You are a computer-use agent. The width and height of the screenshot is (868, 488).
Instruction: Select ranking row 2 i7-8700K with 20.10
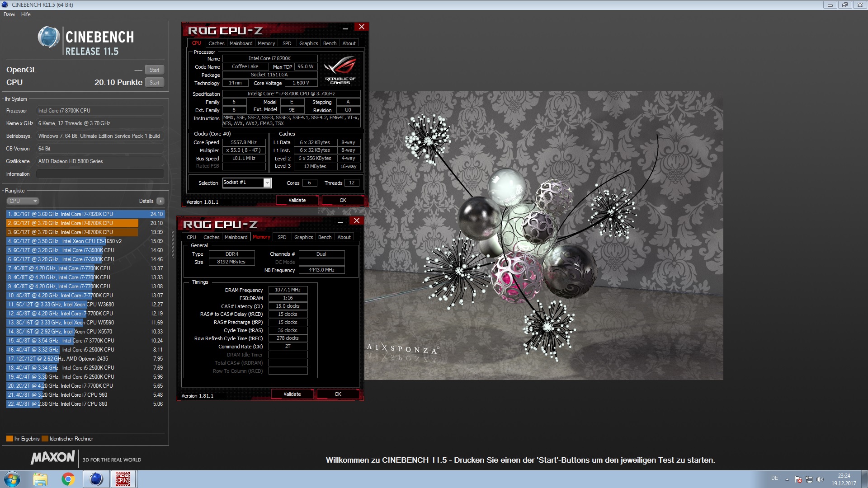[85, 223]
